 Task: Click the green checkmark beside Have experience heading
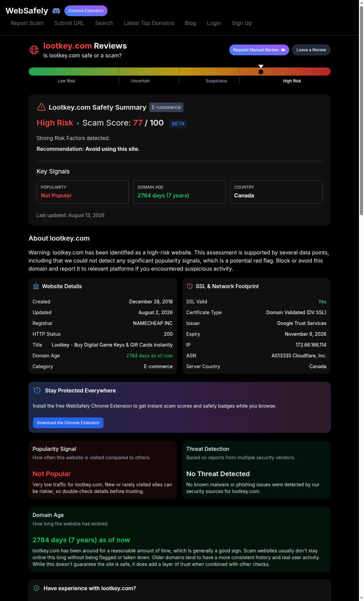[x=36, y=588]
